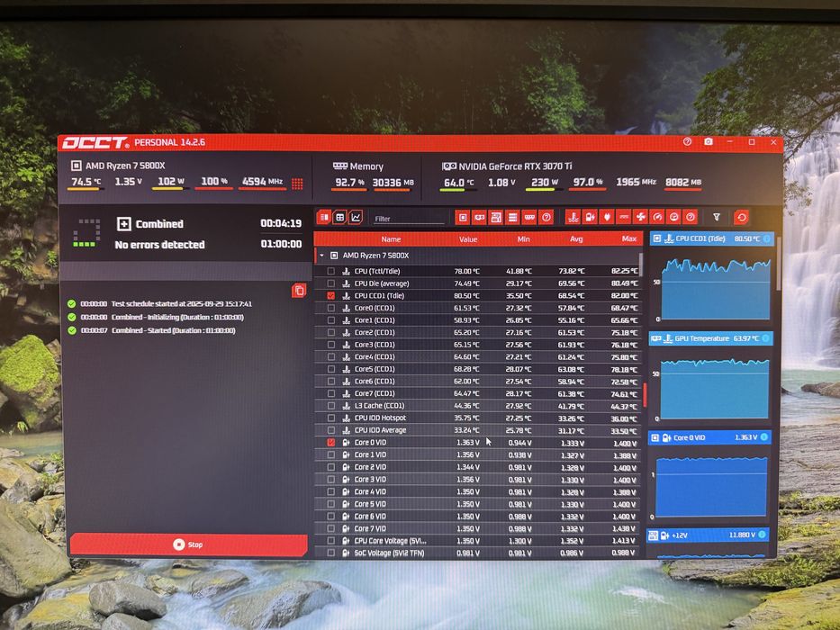Toggle the unknown hardware filter icon
The width and height of the screenshot is (840, 630).
pos(546,218)
